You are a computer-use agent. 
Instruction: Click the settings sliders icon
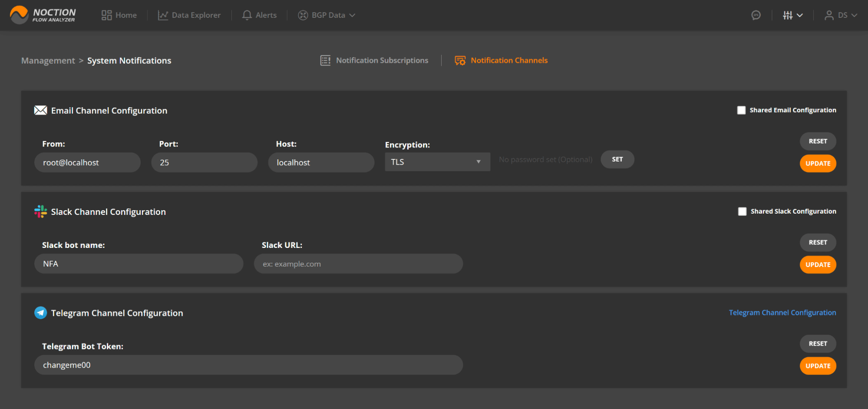click(788, 15)
